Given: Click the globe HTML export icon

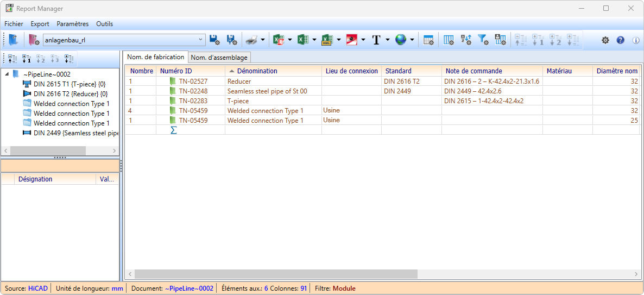Looking at the screenshot, I should coord(401,40).
